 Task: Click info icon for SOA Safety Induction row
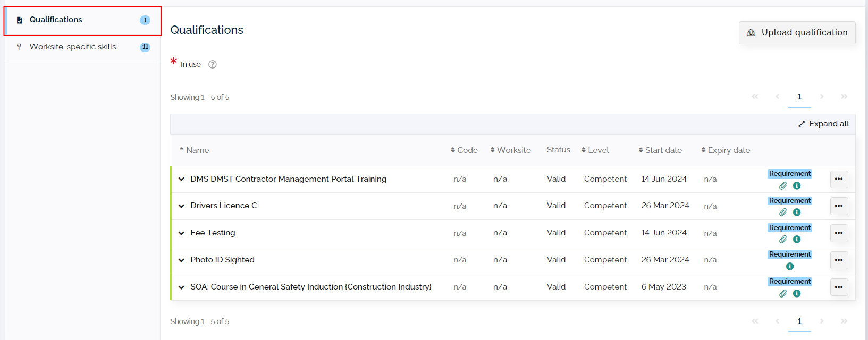797,294
